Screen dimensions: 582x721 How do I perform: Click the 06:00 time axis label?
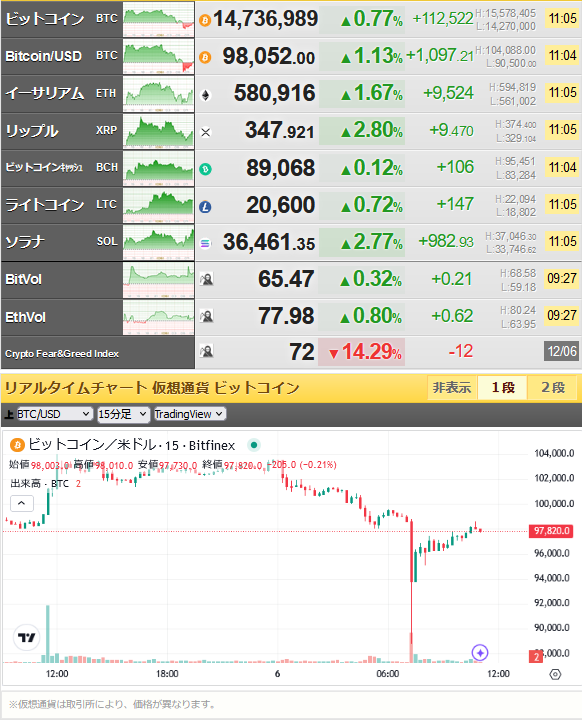tap(388, 674)
